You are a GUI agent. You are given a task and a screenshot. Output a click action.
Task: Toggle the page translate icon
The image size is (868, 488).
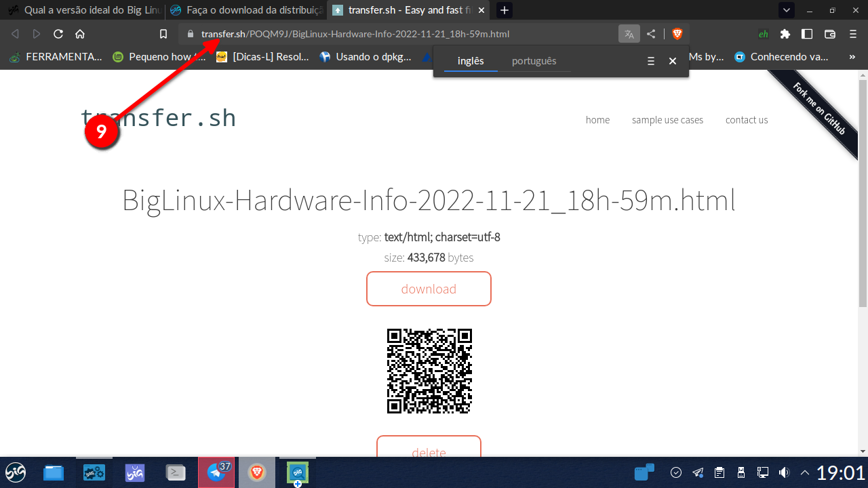tap(629, 34)
